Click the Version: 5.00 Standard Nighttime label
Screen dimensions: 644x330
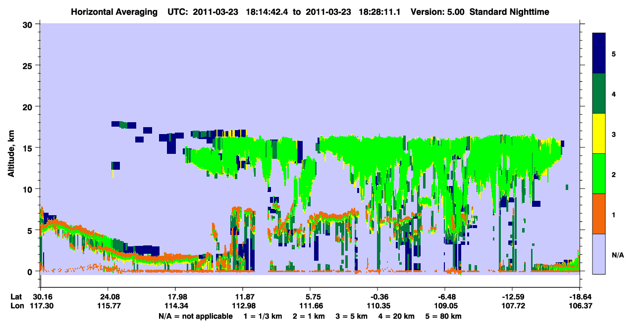[480, 11]
